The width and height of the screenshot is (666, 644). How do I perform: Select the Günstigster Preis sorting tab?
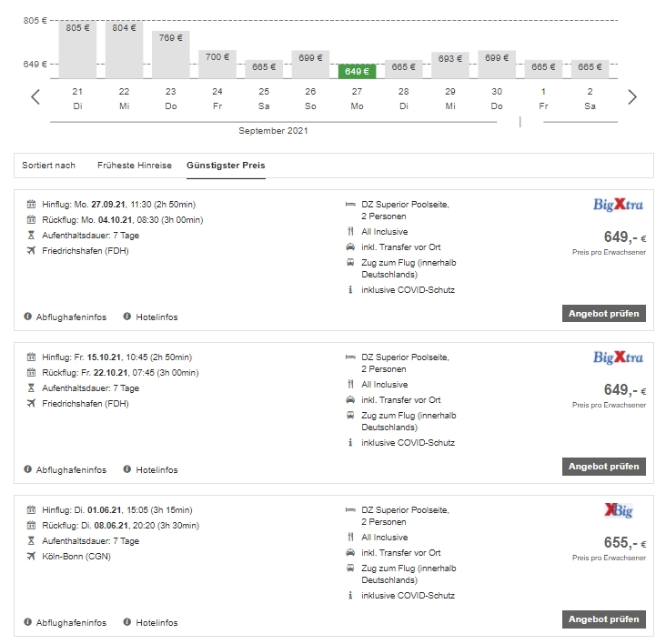226,166
